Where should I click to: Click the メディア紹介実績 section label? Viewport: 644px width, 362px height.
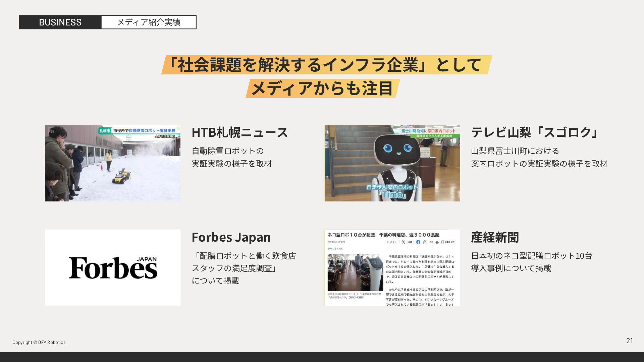(149, 22)
